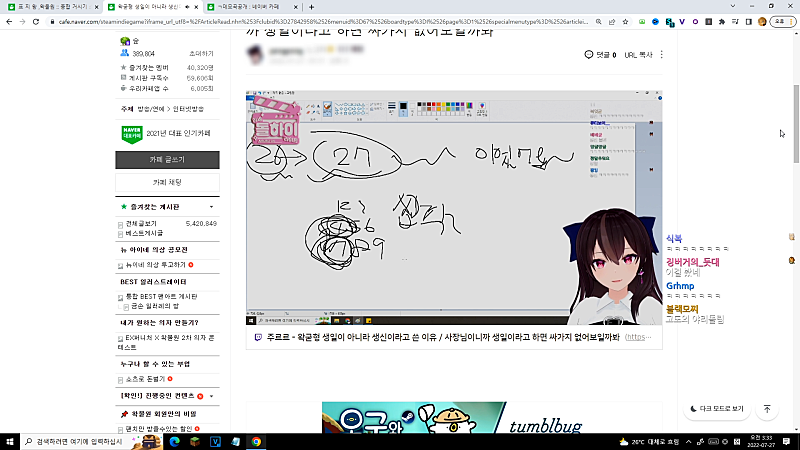Viewport: 800px width, 450px height.
Task: Open the blue V app on taskbar
Action: [x=215, y=441]
